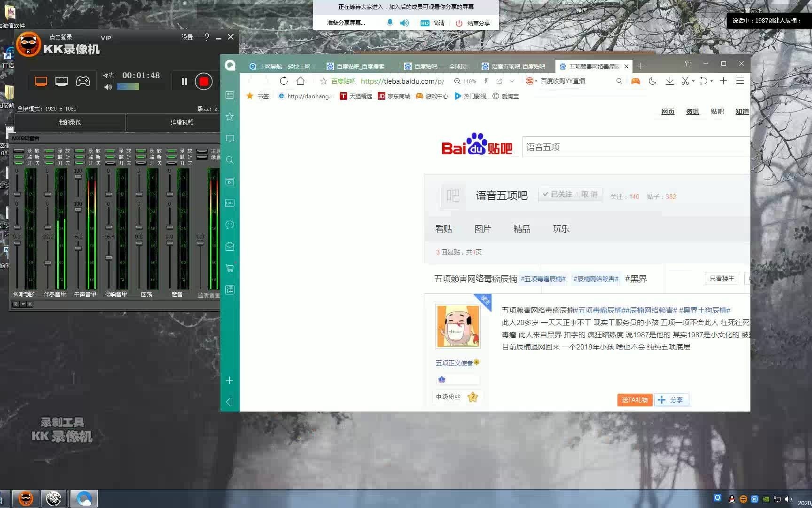The width and height of the screenshot is (812, 508).
Task: Toggle 开关 switch for 混响音量 channel
Action: tap(110, 163)
